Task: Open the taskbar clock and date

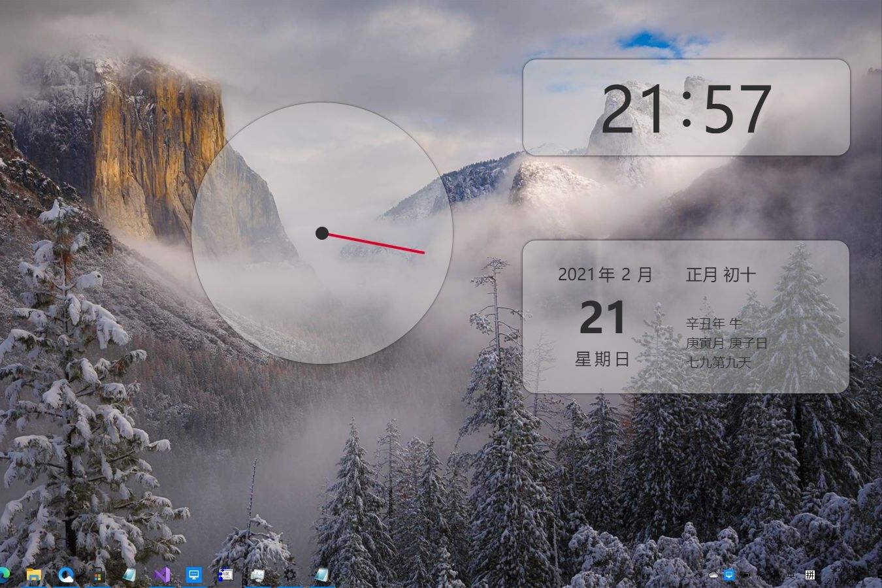Action: (x=846, y=575)
